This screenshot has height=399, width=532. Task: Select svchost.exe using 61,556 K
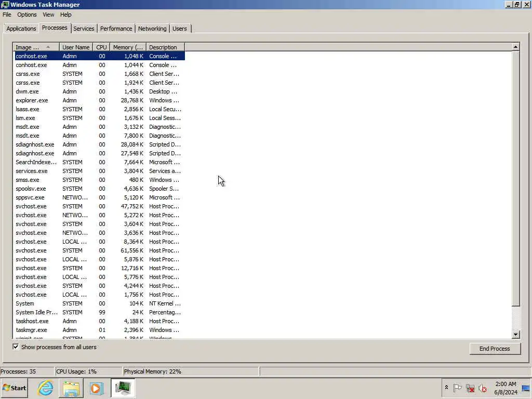pyautogui.click(x=99, y=250)
